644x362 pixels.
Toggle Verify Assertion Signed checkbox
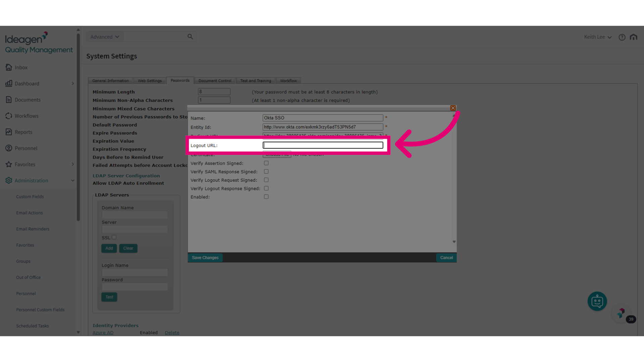[266, 163]
